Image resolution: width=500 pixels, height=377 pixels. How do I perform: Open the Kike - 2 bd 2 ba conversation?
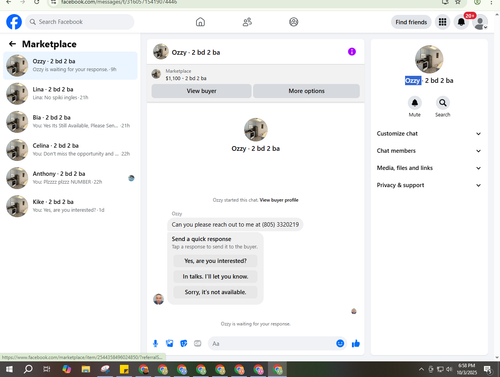(70, 206)
